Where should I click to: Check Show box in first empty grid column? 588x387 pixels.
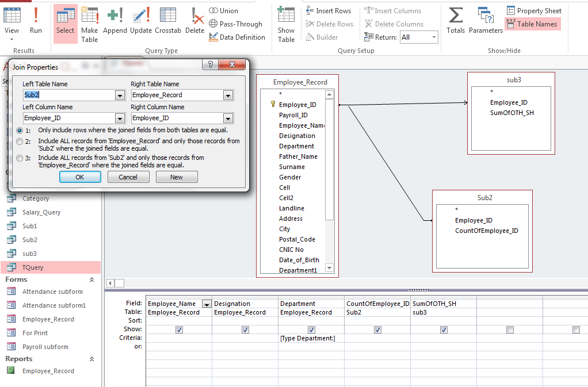pos(510,329)
